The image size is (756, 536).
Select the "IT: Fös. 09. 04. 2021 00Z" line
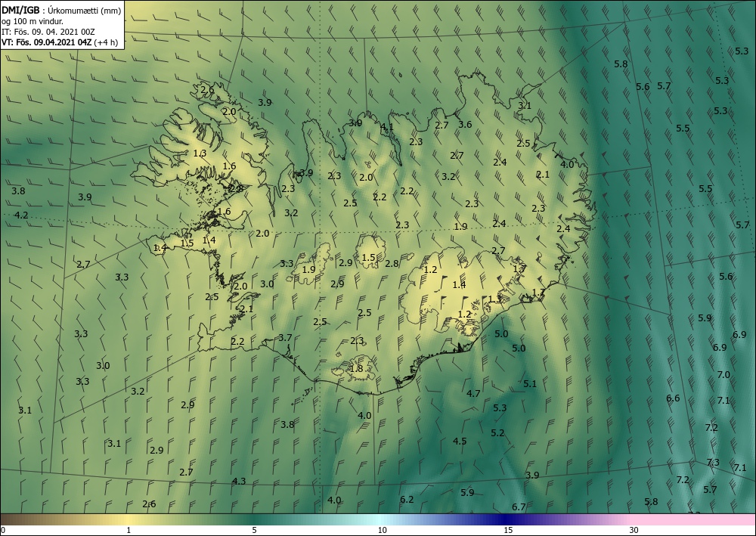(x=48, y=31)
